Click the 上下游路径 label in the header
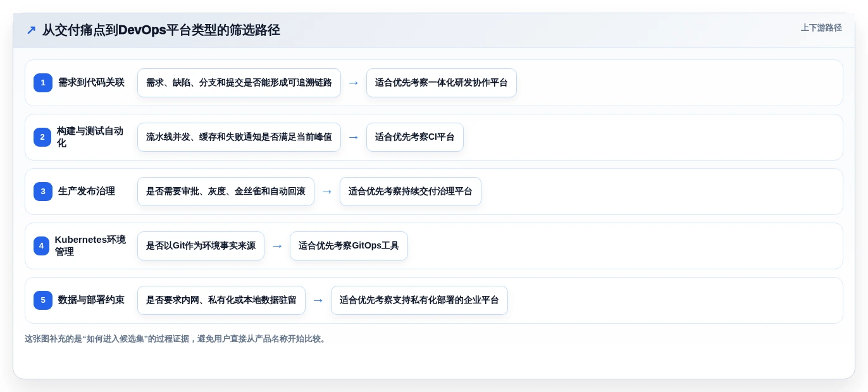Image resolution: width=868 pixels, height=392 pixels. click(x=821, y=28)
